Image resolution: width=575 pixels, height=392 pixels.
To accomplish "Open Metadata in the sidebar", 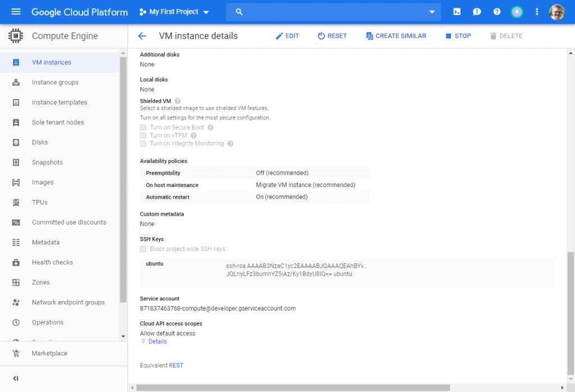I will tap(45, 243).
